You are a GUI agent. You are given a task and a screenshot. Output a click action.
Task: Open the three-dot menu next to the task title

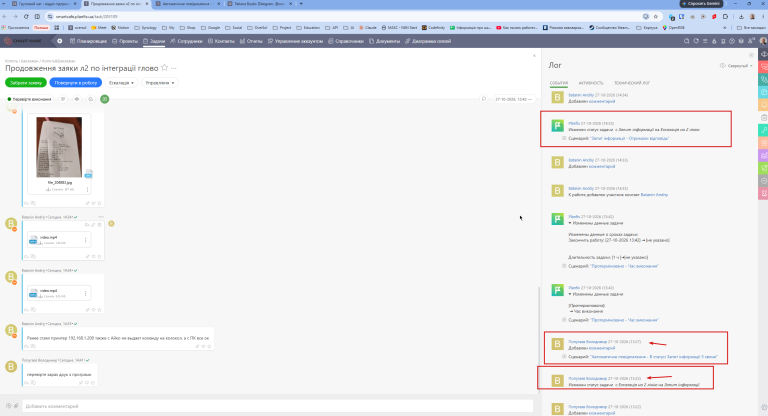pyautogui.click(x=173, y=68)
